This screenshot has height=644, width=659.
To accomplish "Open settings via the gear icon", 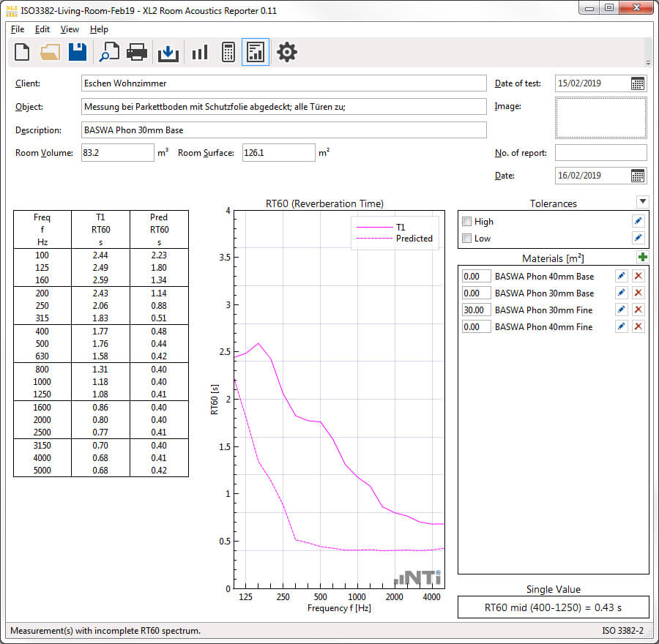I will [286, 52].
